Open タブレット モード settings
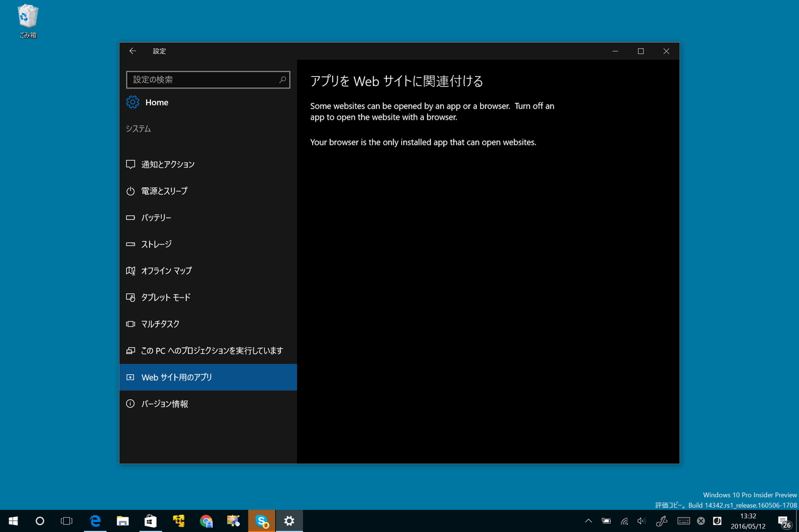The image size is (799, 532). pos(208,297)
